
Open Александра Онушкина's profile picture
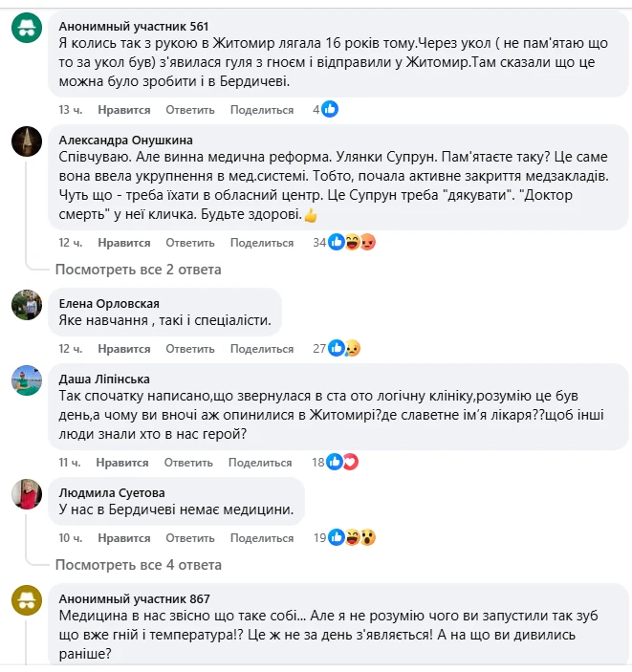coord(26,141)
